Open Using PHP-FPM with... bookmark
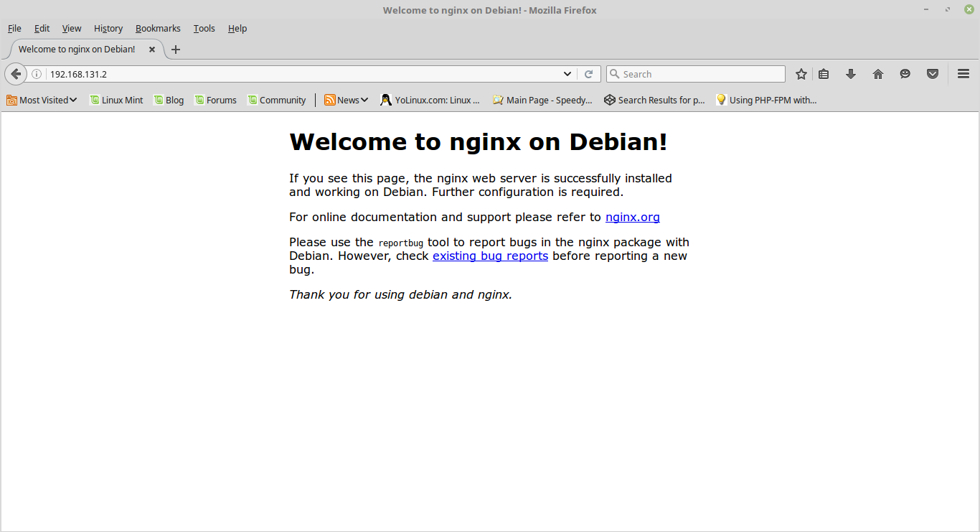Image resolution: width=980 pixels, height=532 pixels. coord(766,100)
